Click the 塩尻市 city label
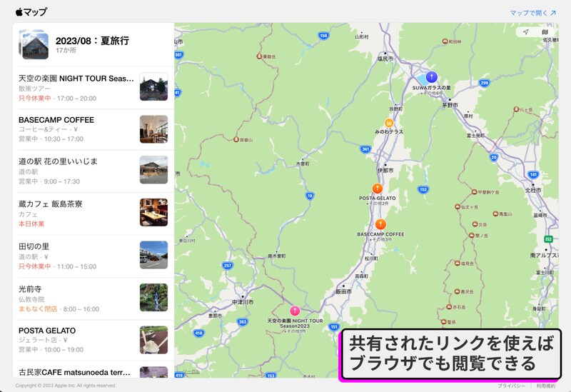Viewport: 571px width, 392px height. pyautogui.click(x=385, y=59)
